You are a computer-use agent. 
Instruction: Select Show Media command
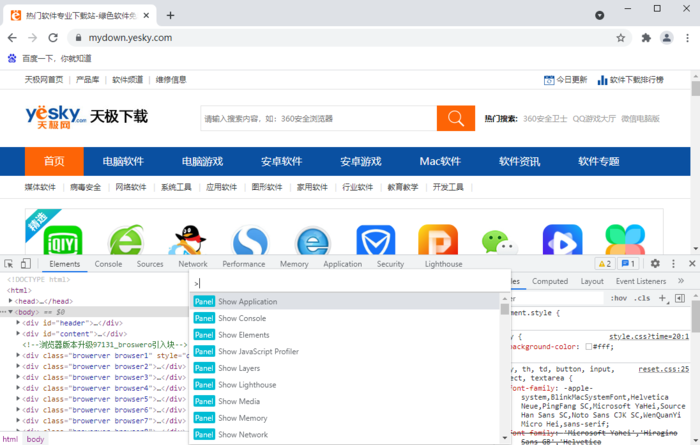point(345,401)
